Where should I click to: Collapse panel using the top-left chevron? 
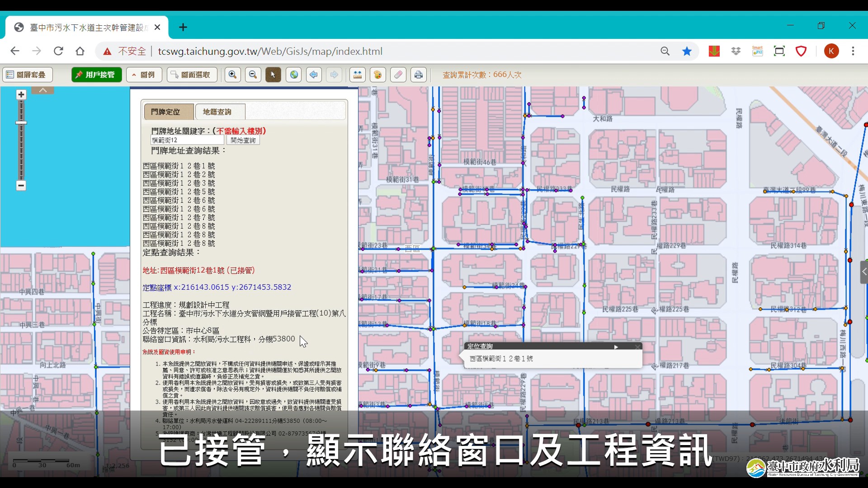pos(43,90)
